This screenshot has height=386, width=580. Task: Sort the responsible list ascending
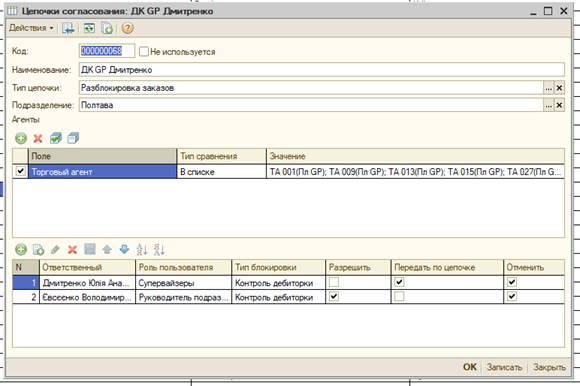coord(142,250)
